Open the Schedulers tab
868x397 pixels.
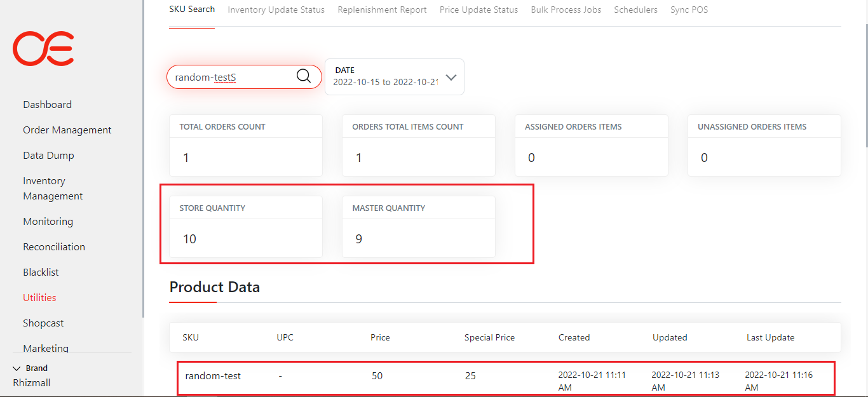(x=635, y=10)
